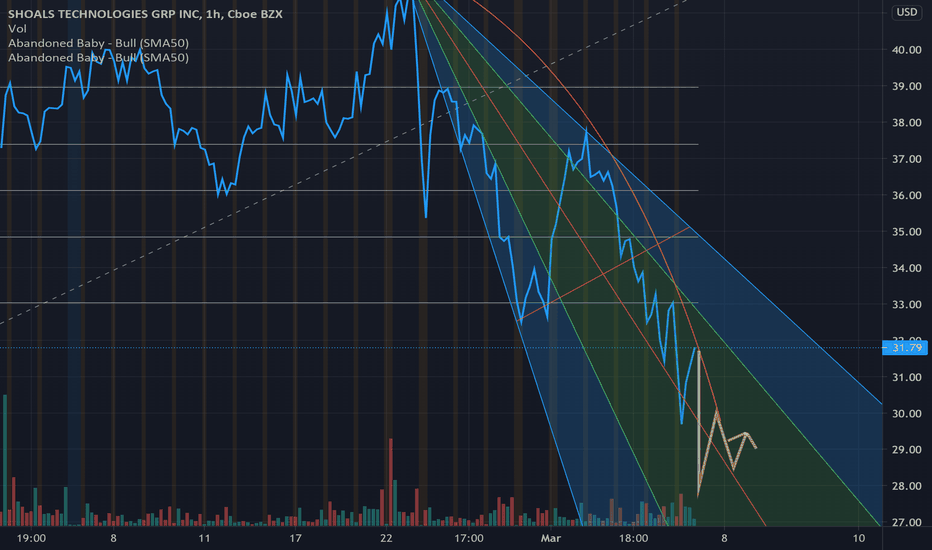Click the 18:00 time axis label
Image resolution: width=932 pixels, height=550 pixels.
(634, 538)
